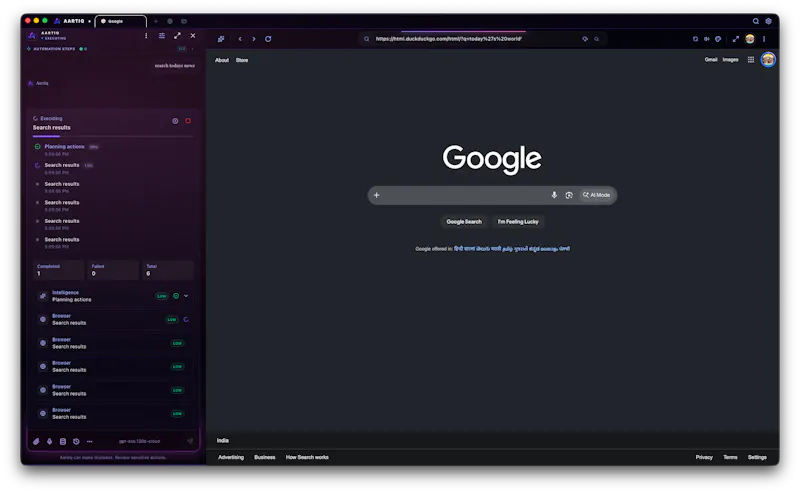This screenshot has height=493, width=800.
Task: Search by image with Lens icon
Action: [x=569, y=195]
